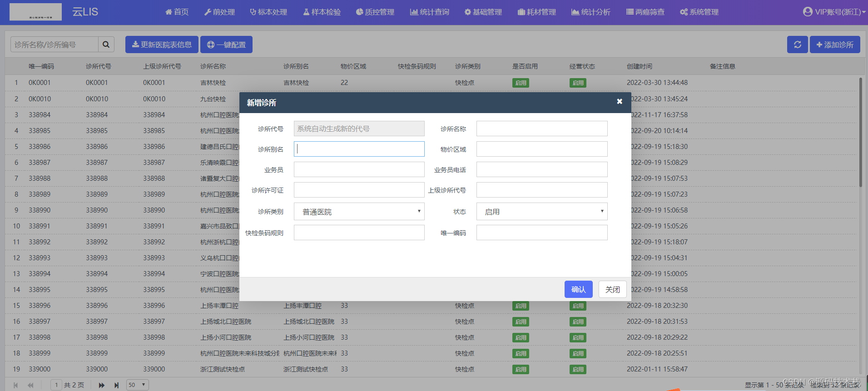Click 一键配置 button
Viewport: 868px width, 391px height.
[x=226, y=45]
